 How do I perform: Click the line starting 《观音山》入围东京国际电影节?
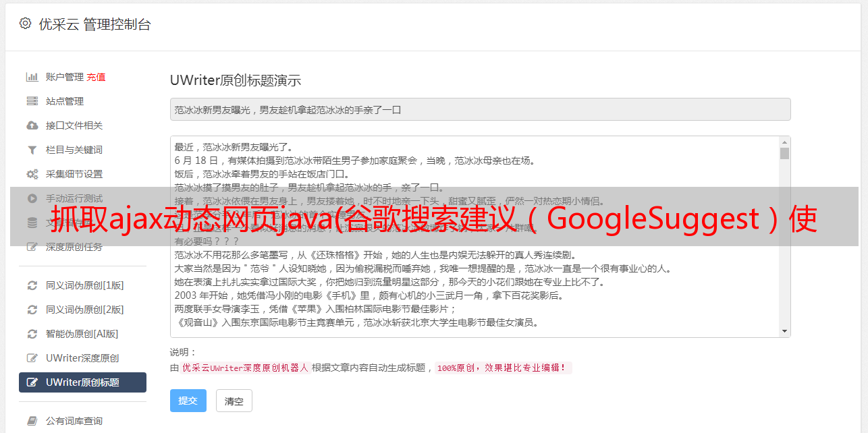[x=356, y=322]
